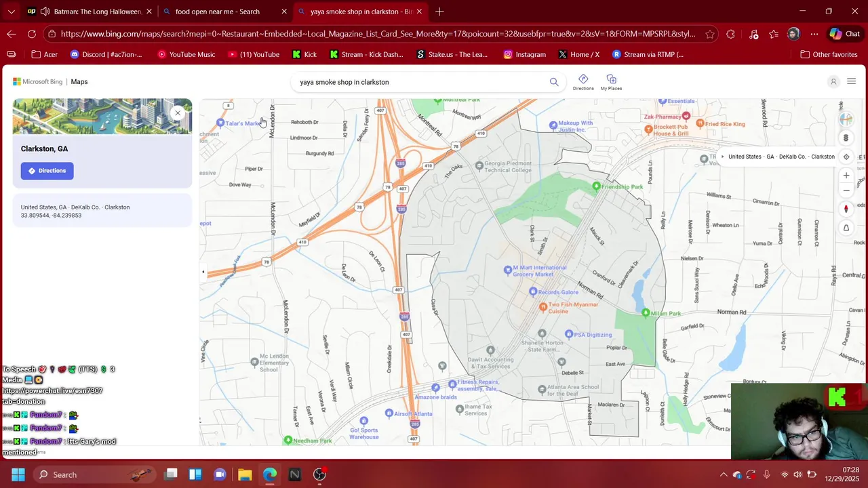
Task: Click the Records Galore map pin
Action: [x=533, y=292]
